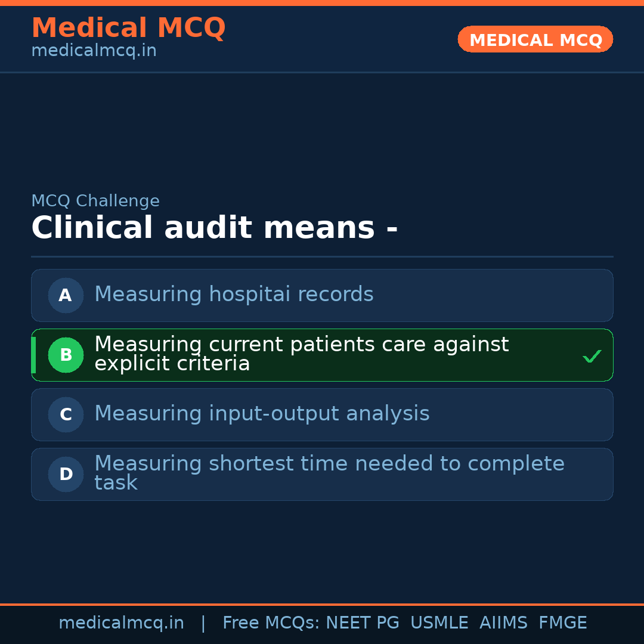Pick answer "Measuring shortest time needed to complete task"

pos(329,473)
